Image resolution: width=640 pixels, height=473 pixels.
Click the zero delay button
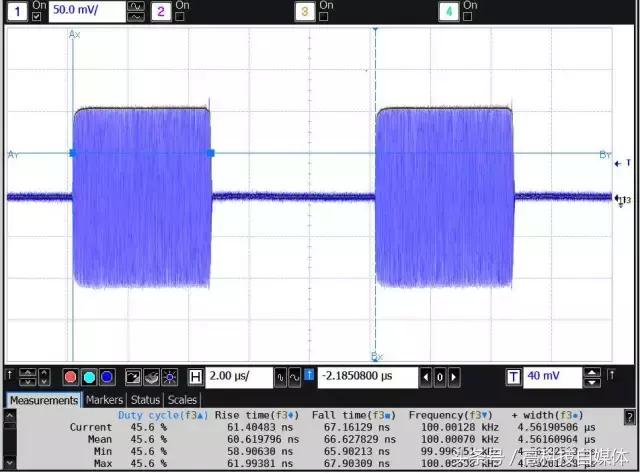439,377
